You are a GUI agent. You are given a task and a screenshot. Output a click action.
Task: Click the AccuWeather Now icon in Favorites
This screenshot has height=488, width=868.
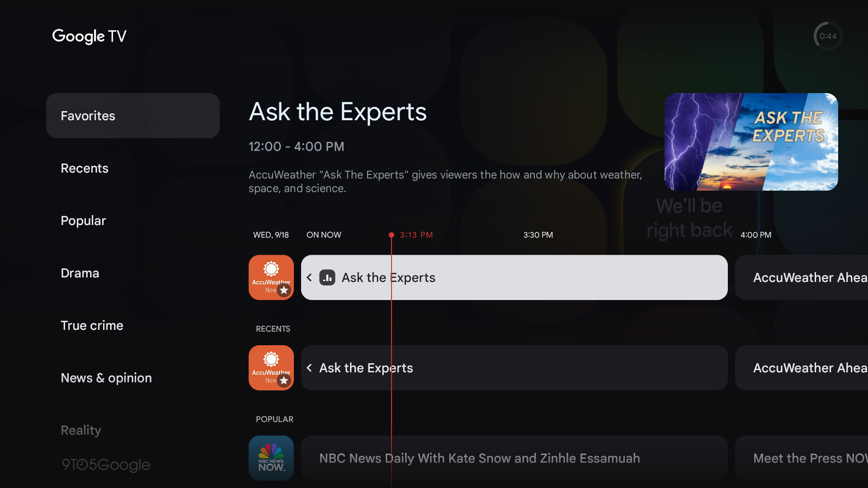[271, 277]
